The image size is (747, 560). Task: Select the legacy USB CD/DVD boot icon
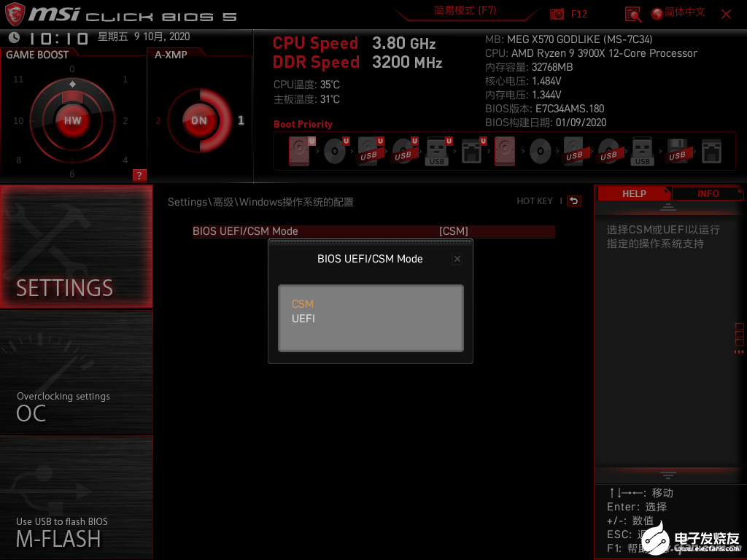point(608,151)
